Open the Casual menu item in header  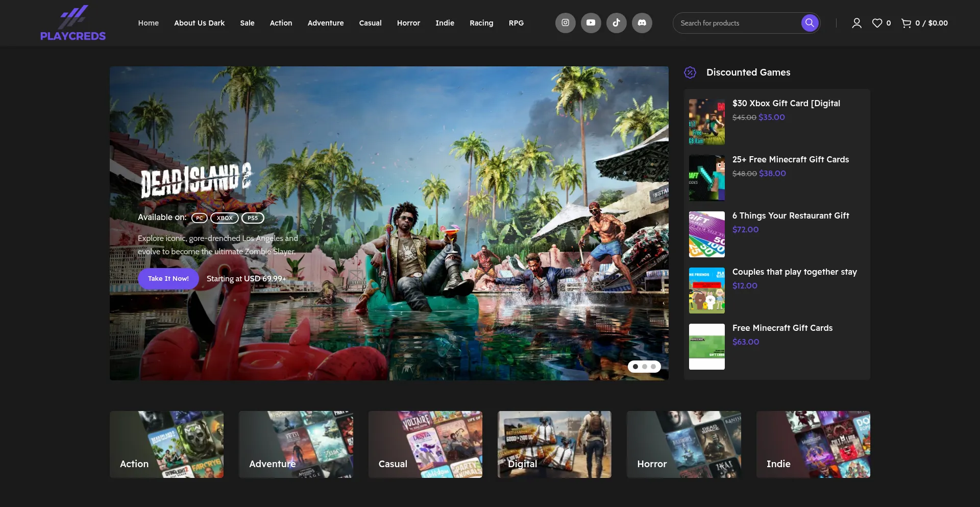(x=371, y=23)
